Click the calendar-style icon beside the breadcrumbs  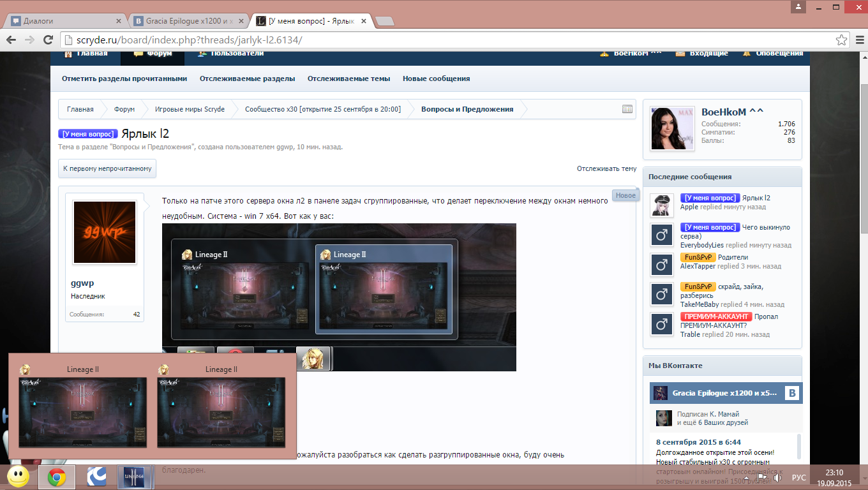pos(627,109)
